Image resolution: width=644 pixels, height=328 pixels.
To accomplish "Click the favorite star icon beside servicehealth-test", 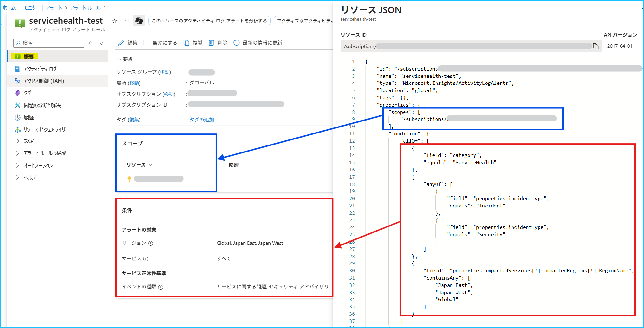I will point(115,21).
